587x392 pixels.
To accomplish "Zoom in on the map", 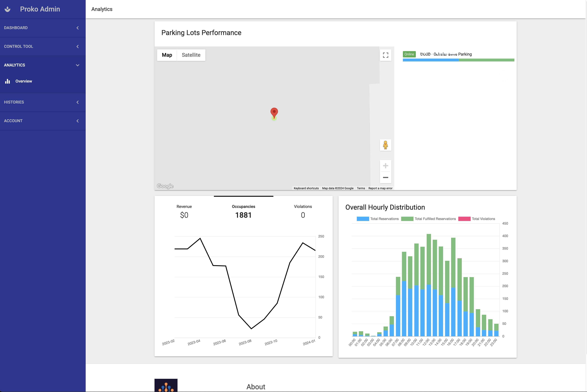I will 386,166.
